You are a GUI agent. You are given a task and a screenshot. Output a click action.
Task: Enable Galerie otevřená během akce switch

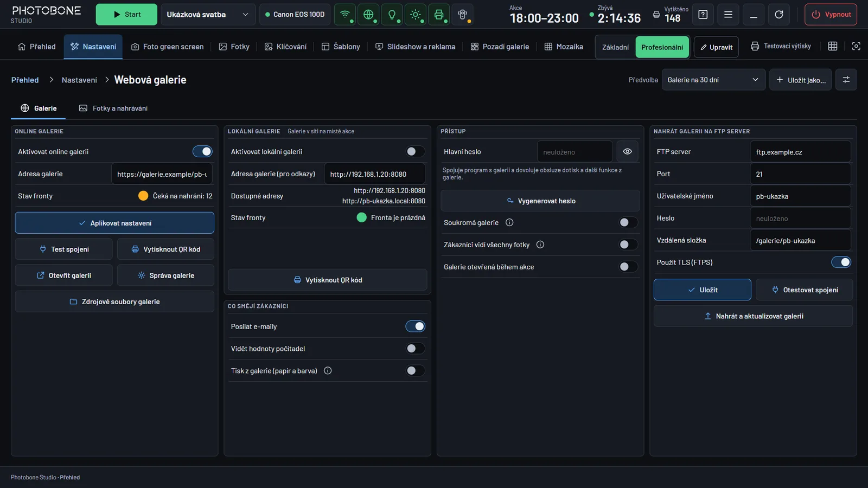628,267
